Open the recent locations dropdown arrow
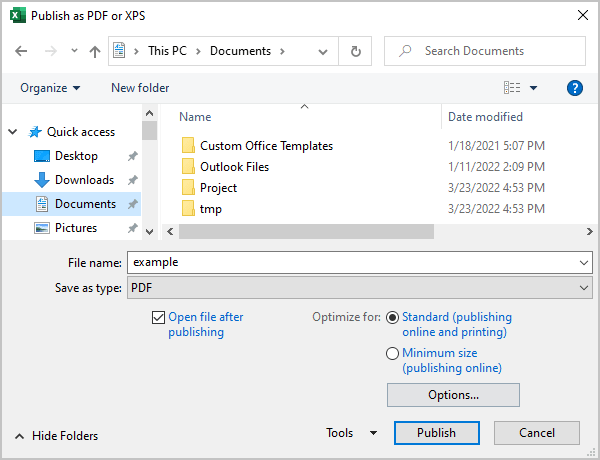This screenshot has width=600, height=460. [x=74, y=51]
